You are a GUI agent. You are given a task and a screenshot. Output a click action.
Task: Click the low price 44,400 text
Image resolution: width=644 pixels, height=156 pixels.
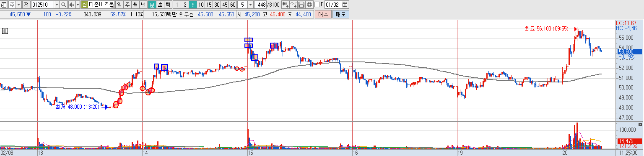[x=303, y=14]
